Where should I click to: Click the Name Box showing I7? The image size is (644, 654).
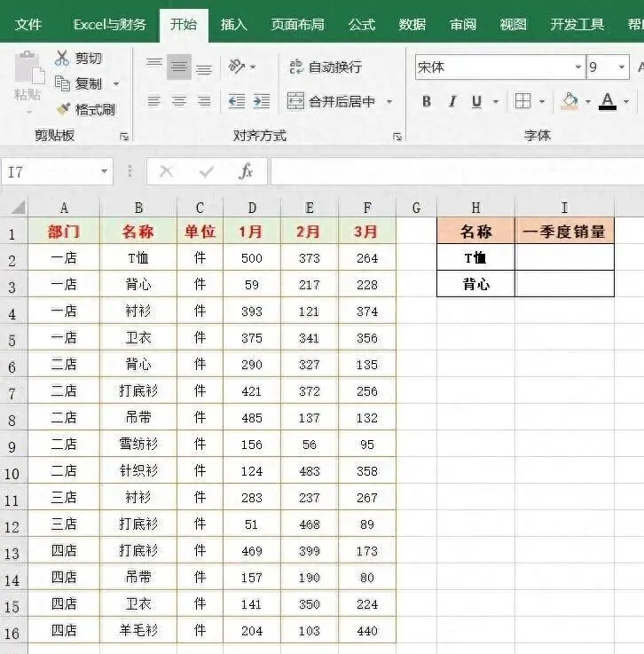(50, 171)
